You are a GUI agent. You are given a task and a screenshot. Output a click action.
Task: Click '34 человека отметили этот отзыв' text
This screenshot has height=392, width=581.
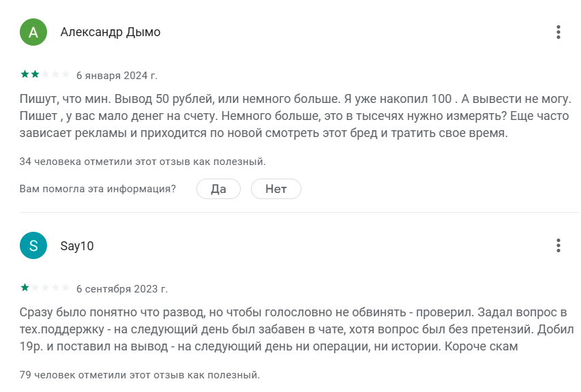tap(143, 162)
